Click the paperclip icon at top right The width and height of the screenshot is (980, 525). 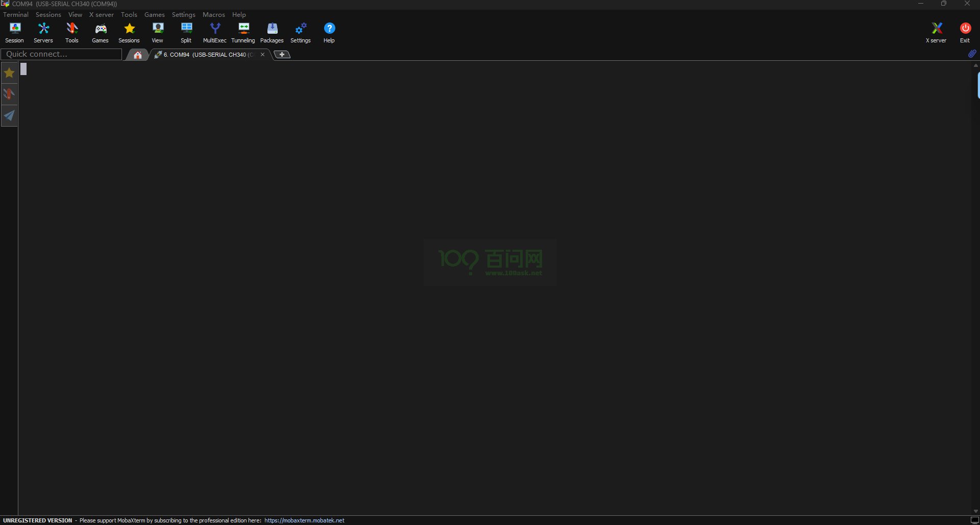tap(972, 54)
